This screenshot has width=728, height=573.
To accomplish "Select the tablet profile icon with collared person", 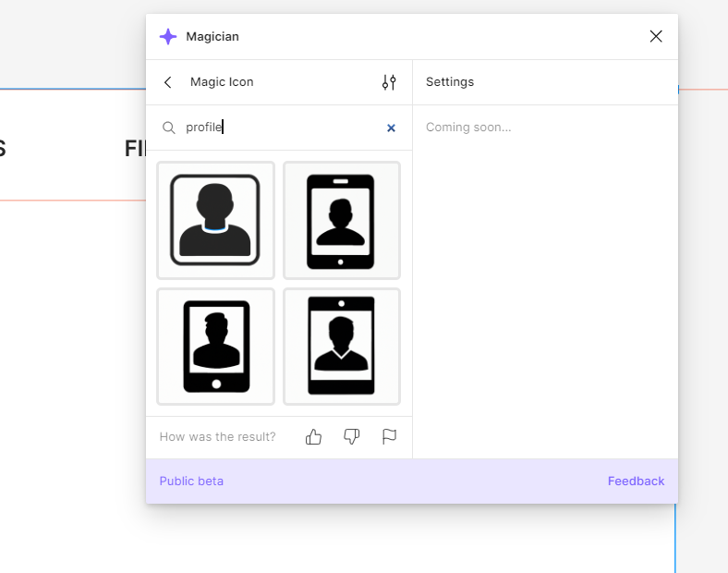I will (x=341, y=347).
